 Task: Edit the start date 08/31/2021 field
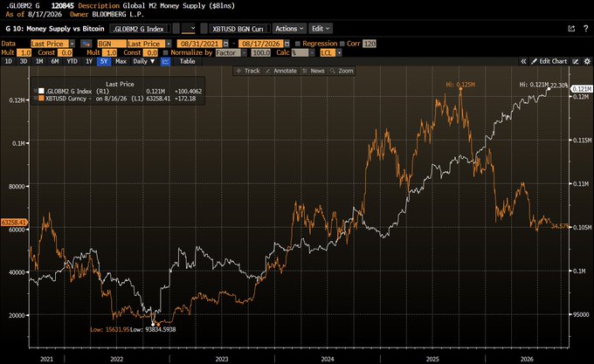point(200,44)
